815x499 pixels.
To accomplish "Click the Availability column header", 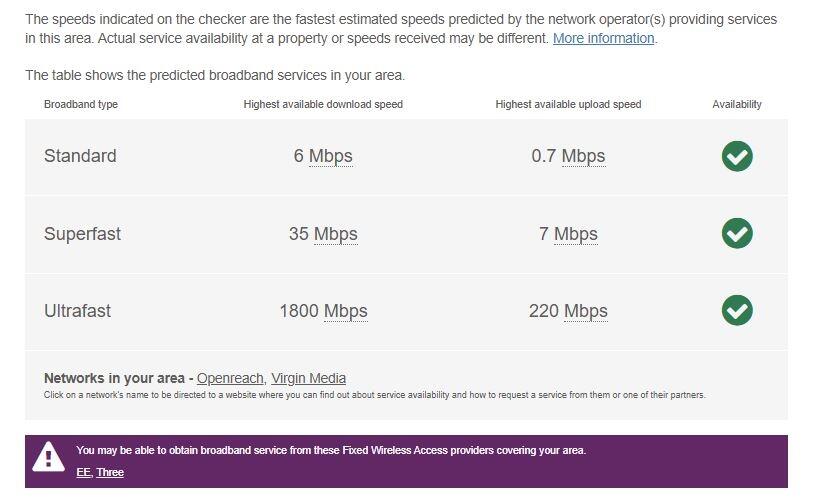I will click(x=737, y=104).
